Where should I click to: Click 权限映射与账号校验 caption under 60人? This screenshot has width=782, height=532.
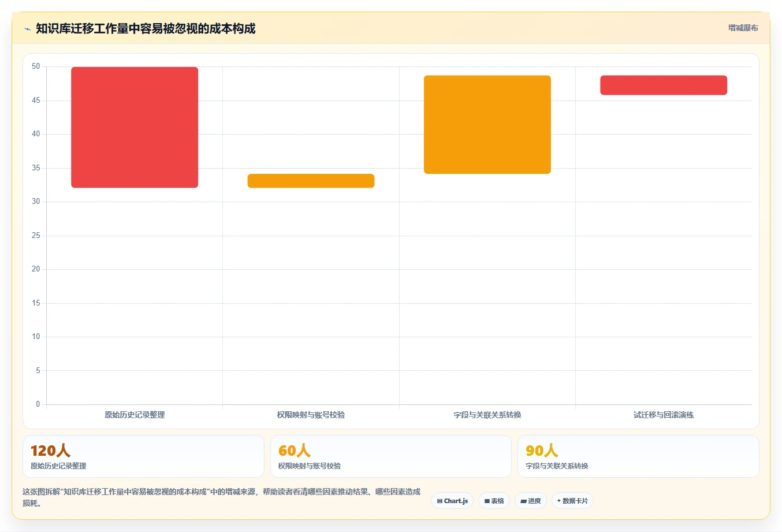point(310,466)
